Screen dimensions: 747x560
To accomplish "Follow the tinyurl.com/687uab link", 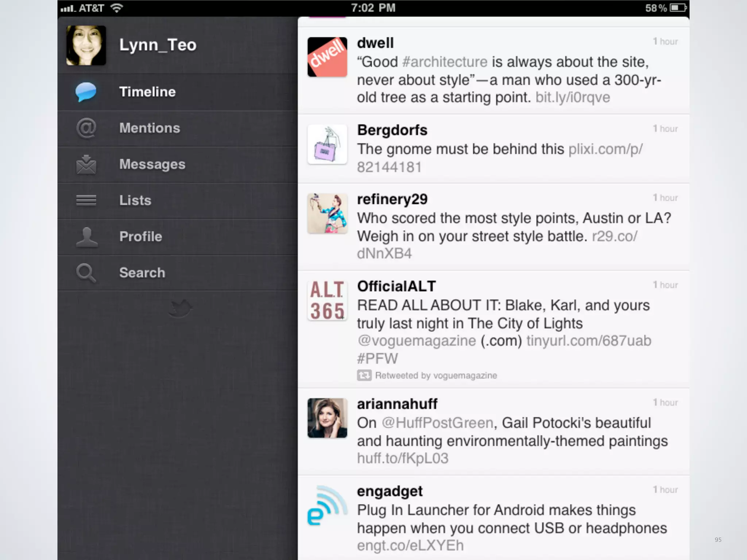I will click(x=588, y=341).
